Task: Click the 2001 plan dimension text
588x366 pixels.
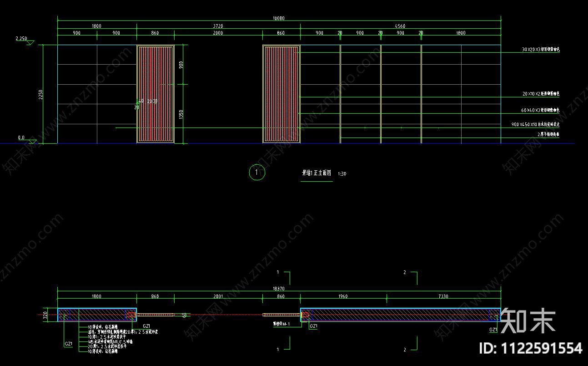Action: click(x=218, y=296)
